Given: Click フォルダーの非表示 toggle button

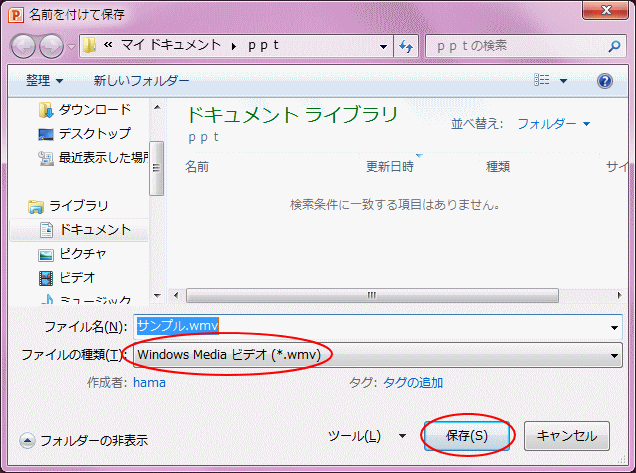Looking at the screenshot, I should tap(84, 441).
